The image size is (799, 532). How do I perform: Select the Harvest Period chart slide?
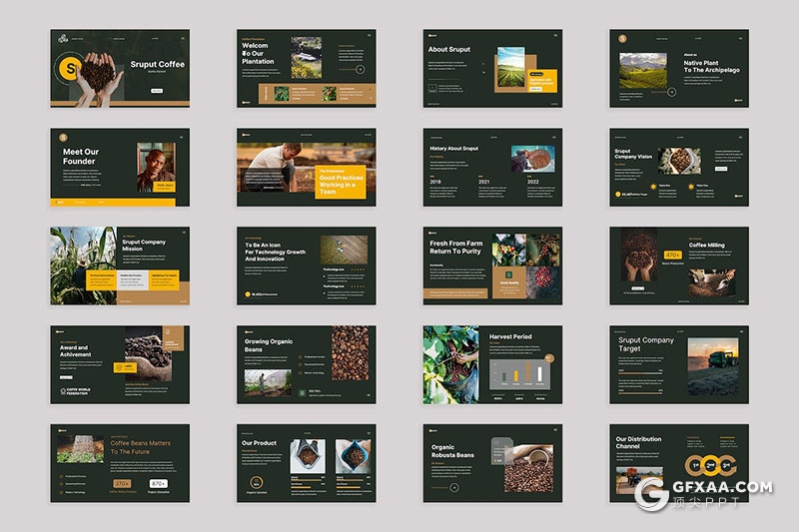pyautogui.click(x=492, y=363)
